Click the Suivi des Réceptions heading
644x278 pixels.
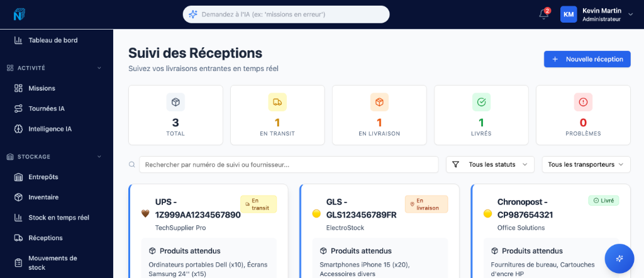195,53
